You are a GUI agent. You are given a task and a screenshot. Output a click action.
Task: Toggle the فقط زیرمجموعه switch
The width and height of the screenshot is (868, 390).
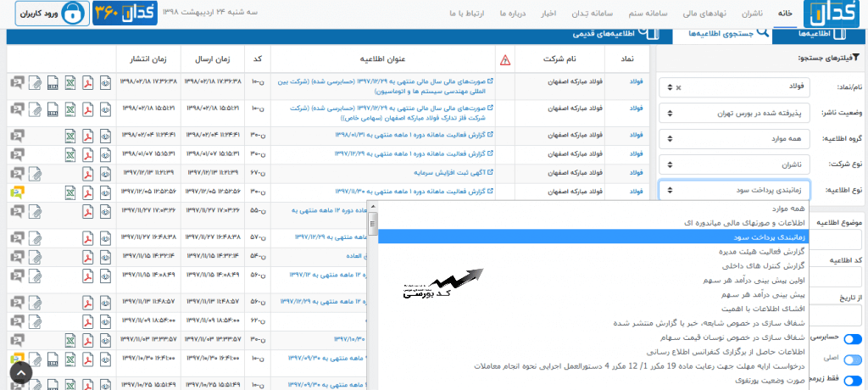[x=853, y=380]
